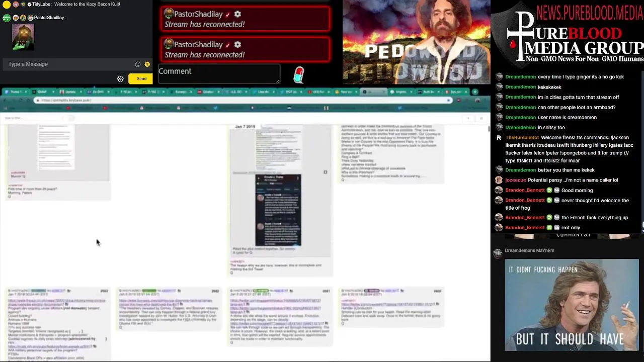Image resolution: width=644 pixels, height=362 pixels.
Task: Click PastorShadilay avatar in first reconnected message
Action: coord(169,14)
